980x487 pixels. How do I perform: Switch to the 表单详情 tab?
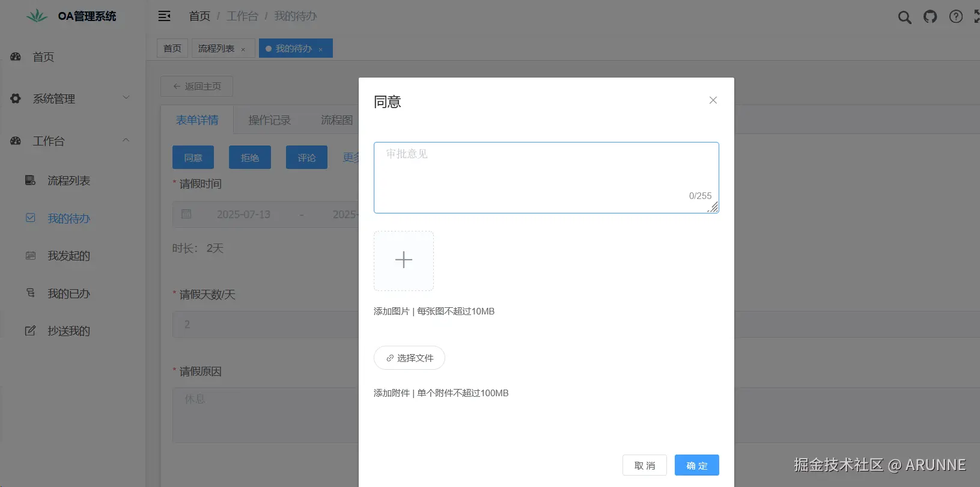coord(197,120)
